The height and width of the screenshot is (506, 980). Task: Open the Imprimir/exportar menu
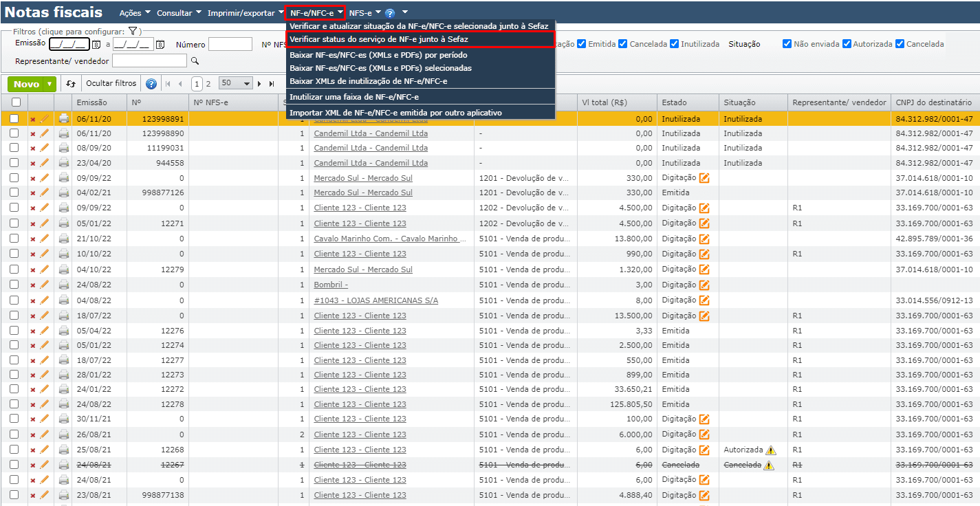pyautogui.click(x=245, y=13)
